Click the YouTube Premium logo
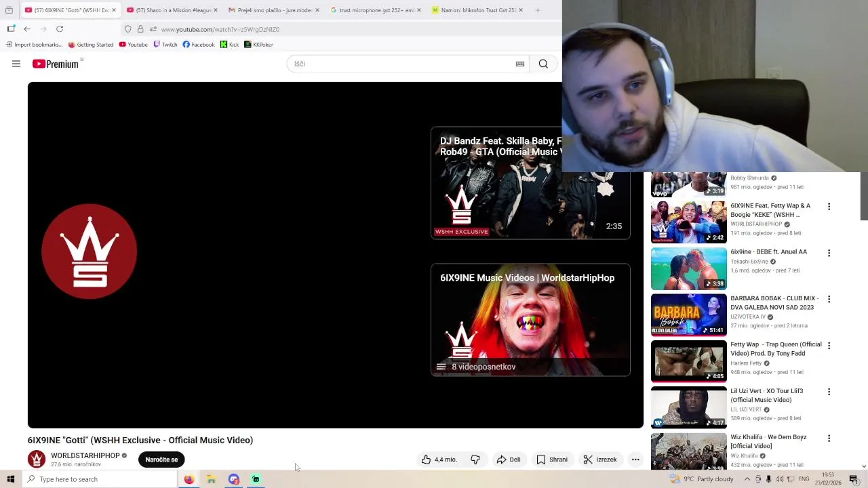The height and width of the screenshot is (488, 868). click(x=56, y=64)
